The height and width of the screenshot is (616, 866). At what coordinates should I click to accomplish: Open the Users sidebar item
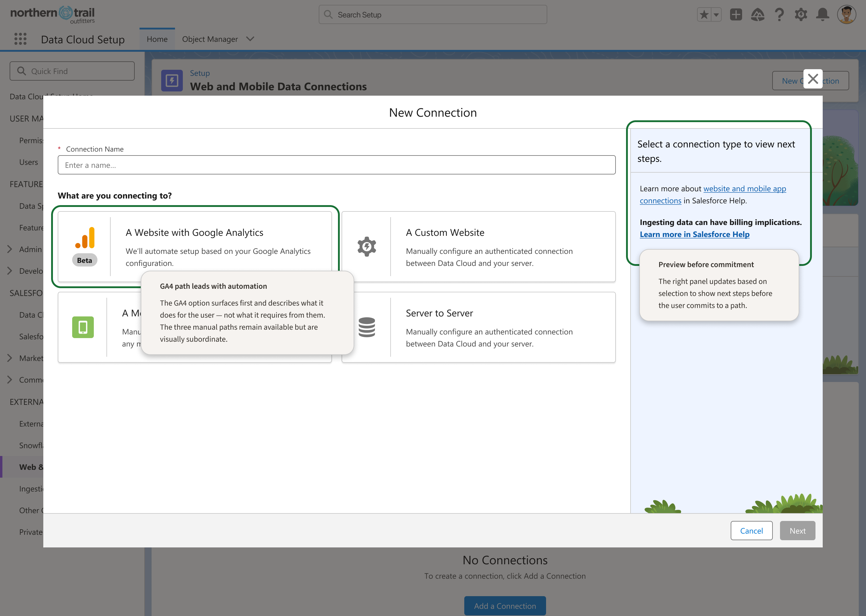(x=29, y=162)
